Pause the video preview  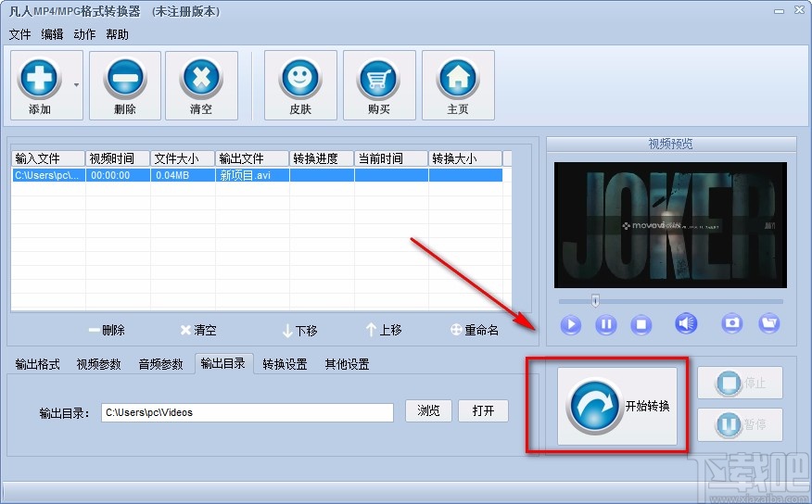(606, 324)
